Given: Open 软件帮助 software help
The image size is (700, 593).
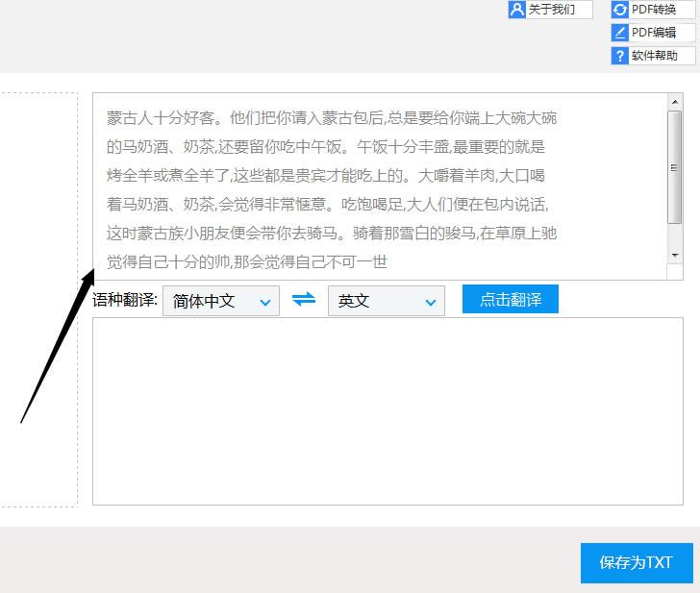Looking at the screenshot, I should click(x=653, y=56).
